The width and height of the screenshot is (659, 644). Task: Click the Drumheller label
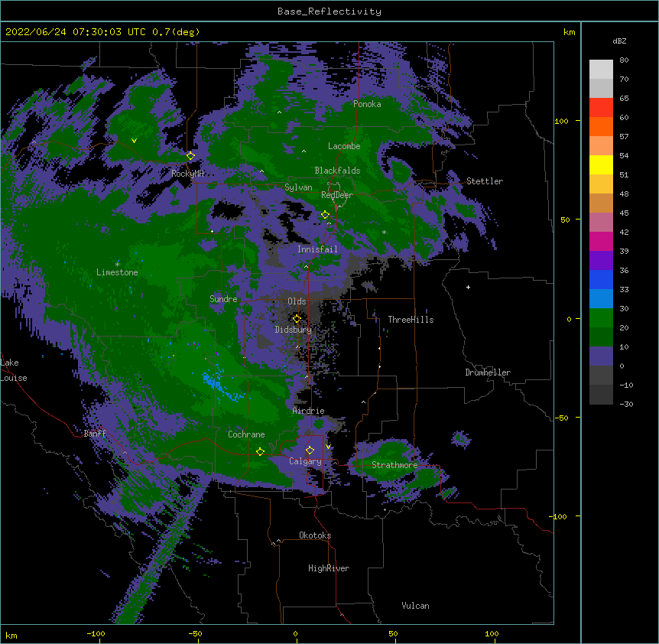point(488,372)
